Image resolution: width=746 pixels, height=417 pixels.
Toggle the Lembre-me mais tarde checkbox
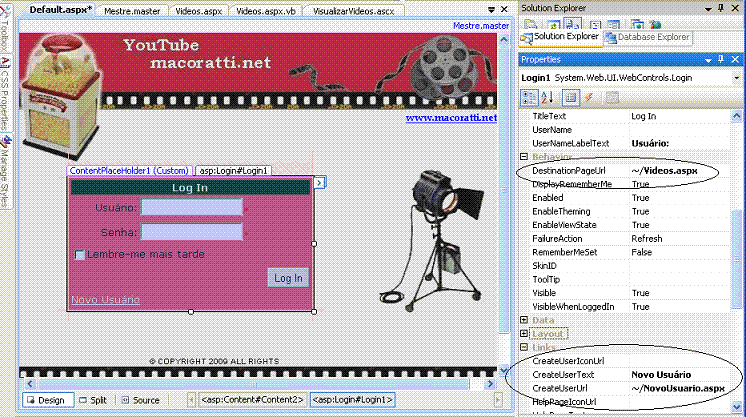79,255
